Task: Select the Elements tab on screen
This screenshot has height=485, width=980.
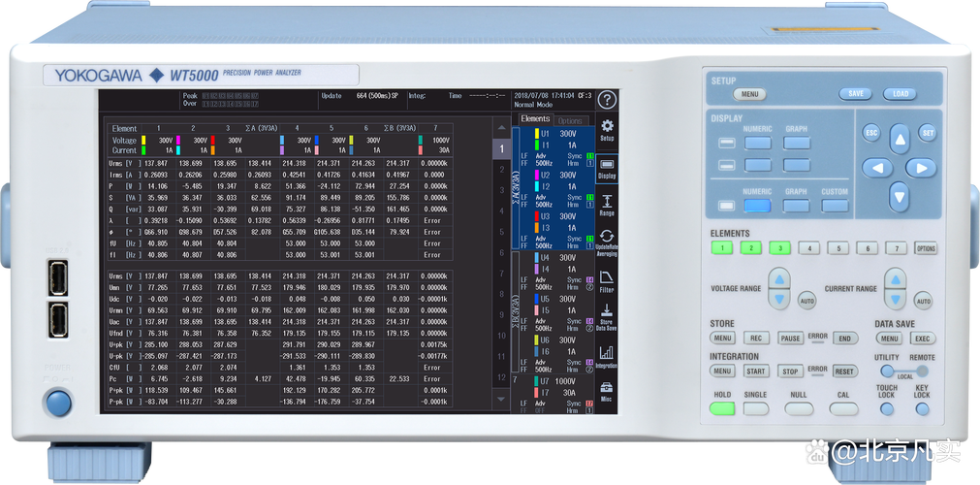Action: 534,119
